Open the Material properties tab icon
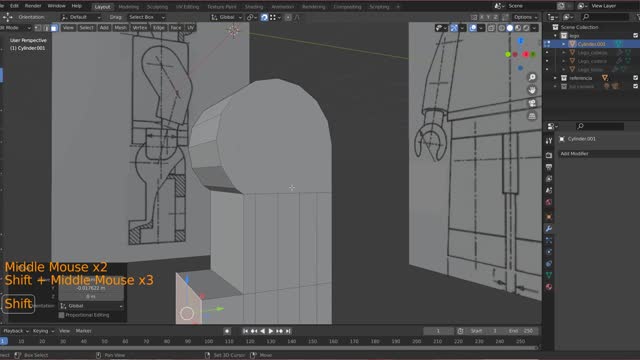The image size is (640, 360). pyautogui.click(x=549, y=287)
